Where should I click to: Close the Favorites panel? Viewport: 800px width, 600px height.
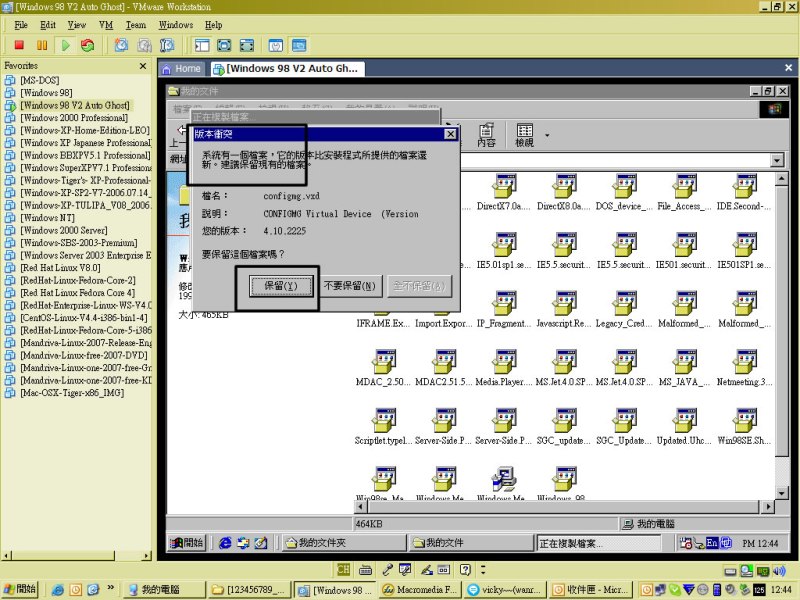[x=143, y=66]
